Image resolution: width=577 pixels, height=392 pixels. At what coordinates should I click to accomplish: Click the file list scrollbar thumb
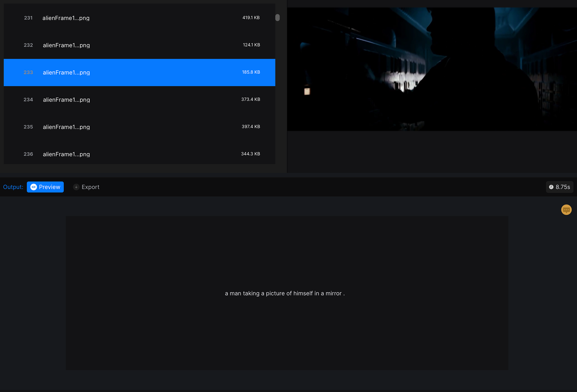pyautogui.click(x=277, y=18)
